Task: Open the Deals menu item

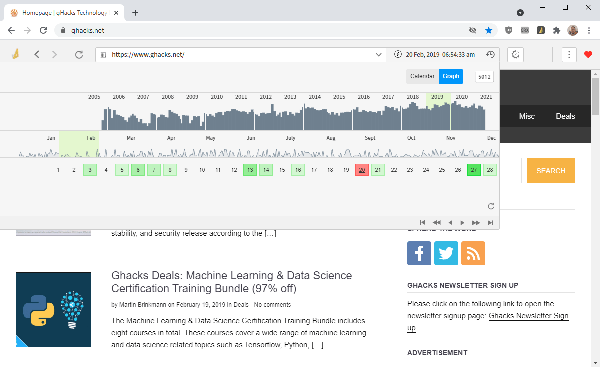Action: [x=565, y=116]
